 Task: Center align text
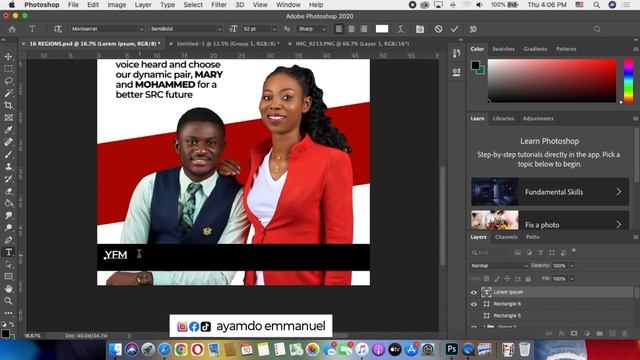(x=351, y=29)
